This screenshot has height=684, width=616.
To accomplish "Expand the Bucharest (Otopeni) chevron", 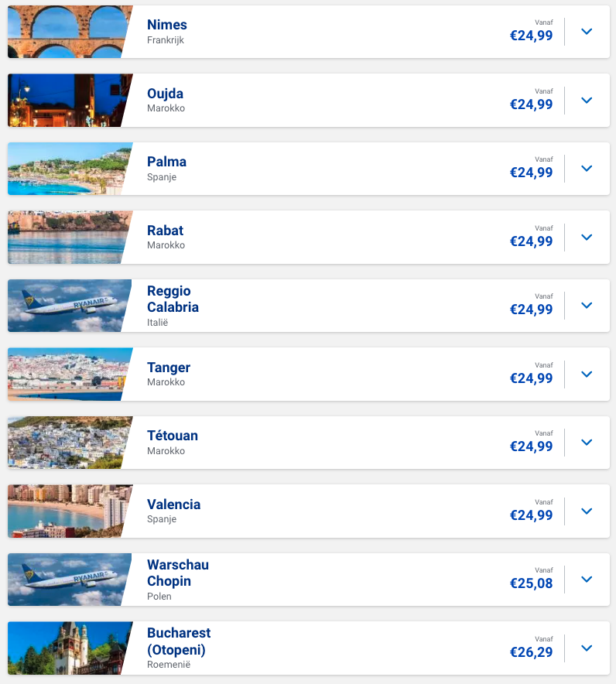I will point(587,648).
